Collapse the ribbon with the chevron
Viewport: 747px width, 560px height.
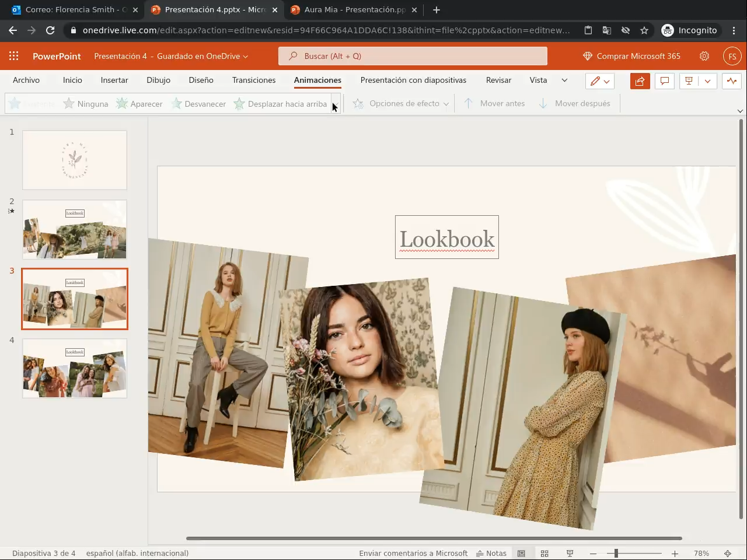pos(740,111)
